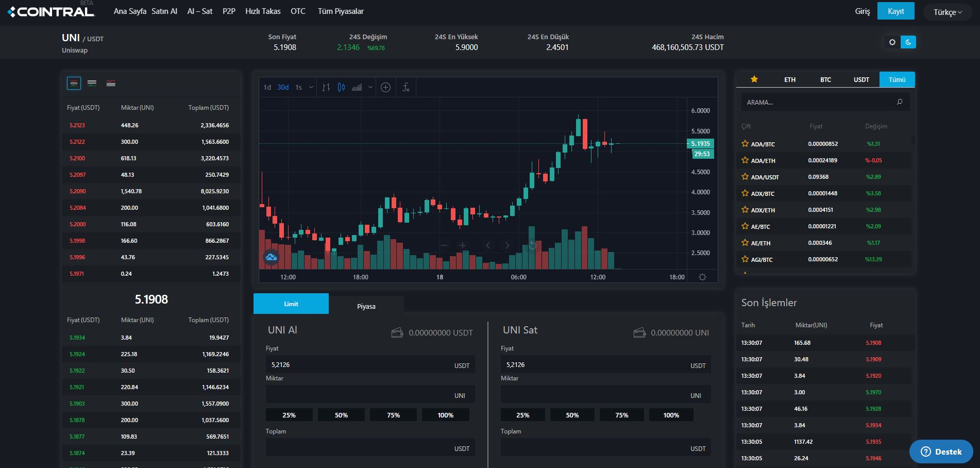Click the Kayıt register button
The image size is (980, 468).
pyautogui.click(x=896, y=11)
